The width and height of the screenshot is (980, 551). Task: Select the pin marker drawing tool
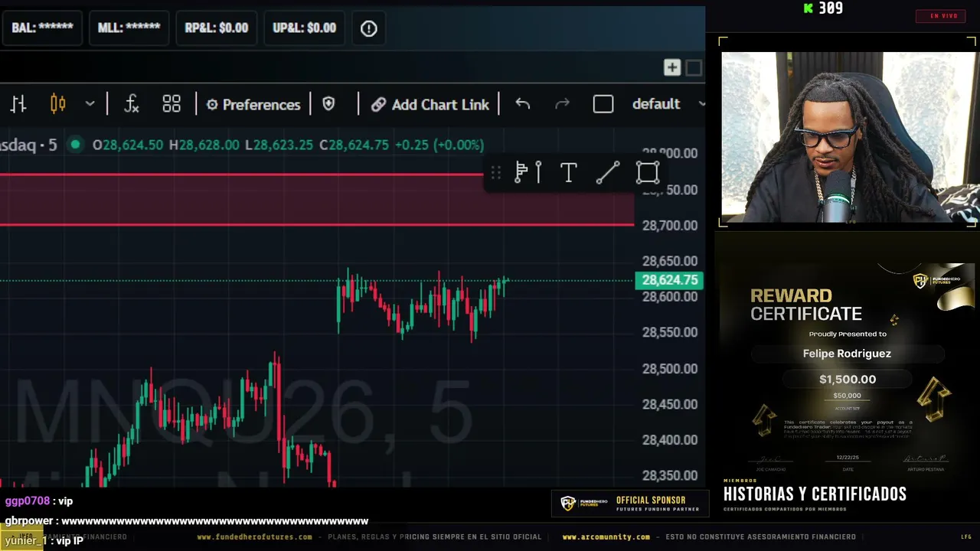point(538,173)
